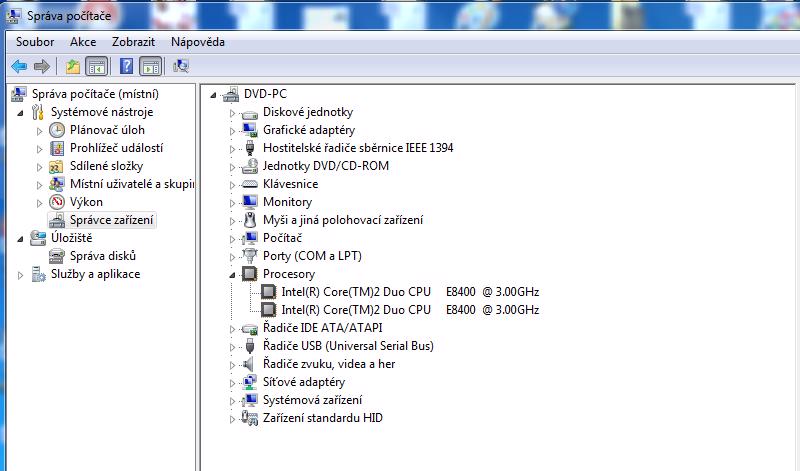800x471 pixels.
Task: Click the Řadiče USB plug icon
Action: [249, 346]
